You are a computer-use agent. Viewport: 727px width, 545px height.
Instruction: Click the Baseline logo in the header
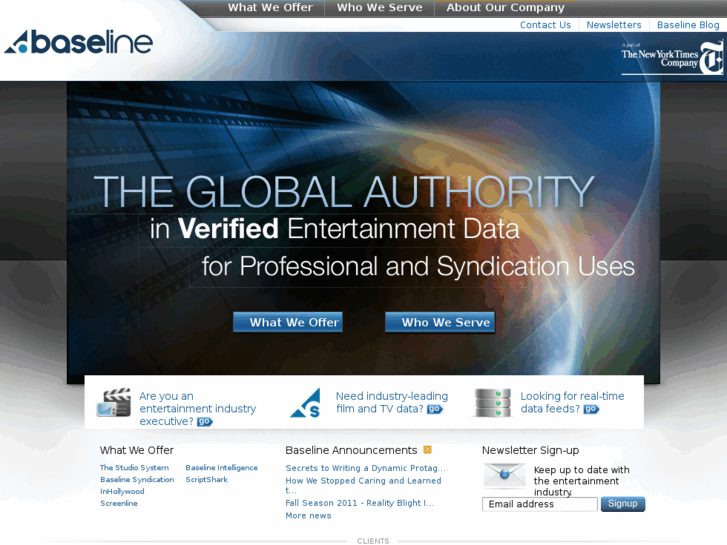(78, 42)
